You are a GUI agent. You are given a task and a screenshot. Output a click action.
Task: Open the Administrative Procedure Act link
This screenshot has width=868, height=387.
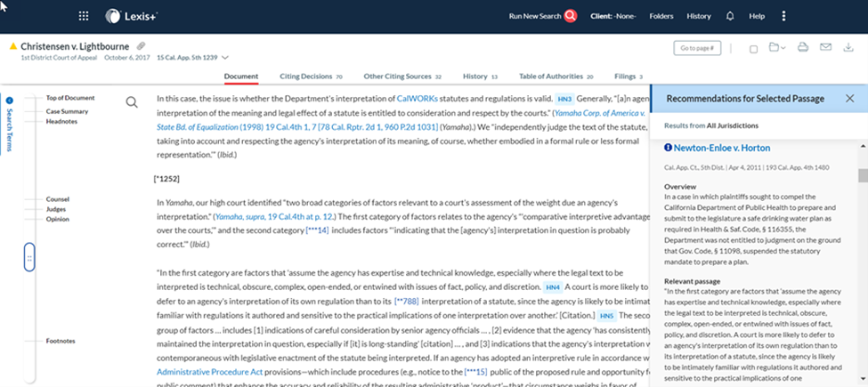coord(210,372)
